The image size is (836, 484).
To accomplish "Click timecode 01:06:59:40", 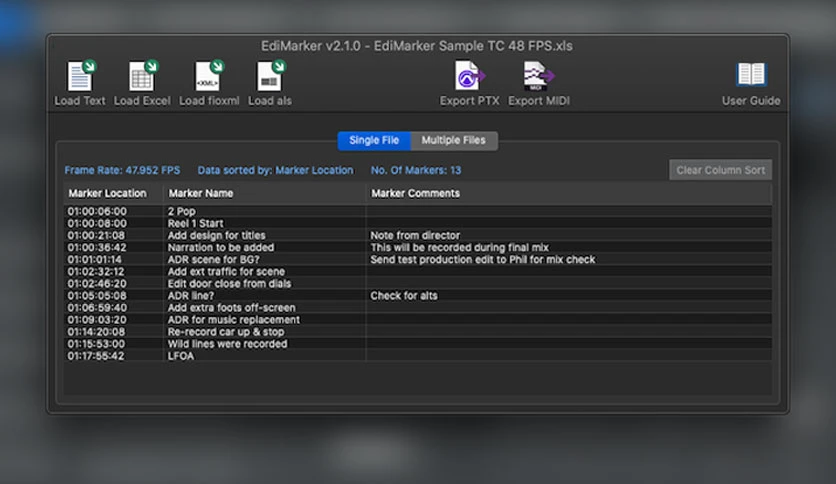I will click(x=97, y=308).
